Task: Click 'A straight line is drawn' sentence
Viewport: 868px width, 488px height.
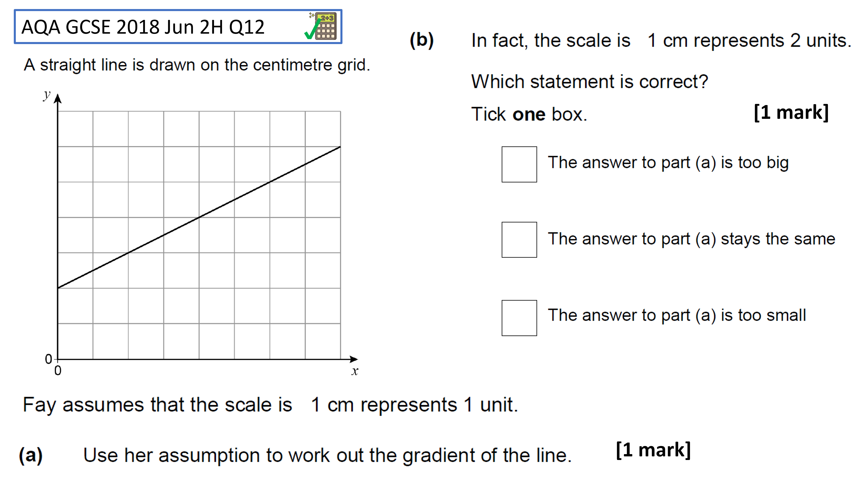Action: click(197, 65)
